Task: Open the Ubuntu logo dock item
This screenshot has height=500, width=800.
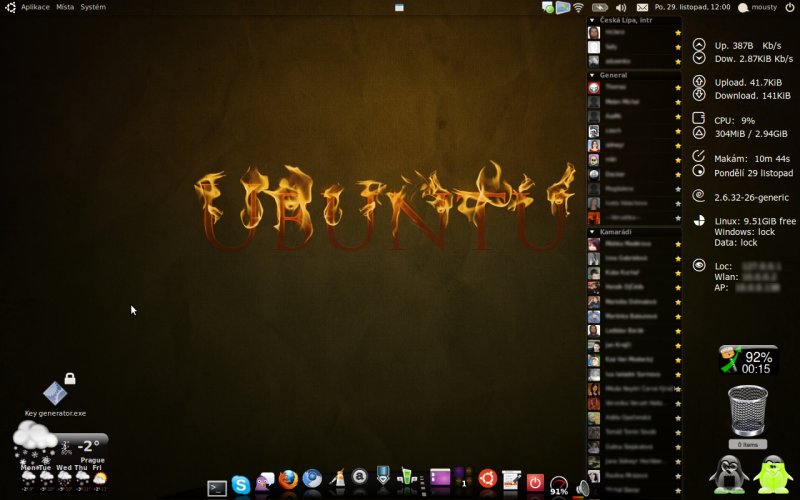Action: click(488, 480)
